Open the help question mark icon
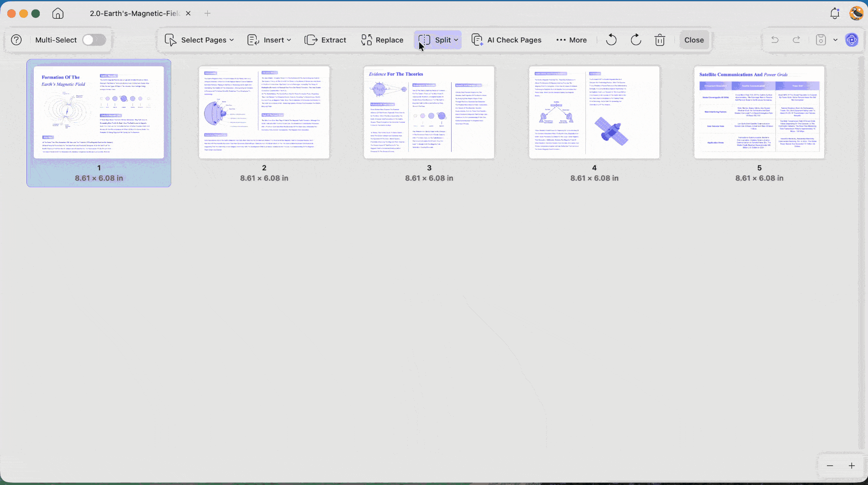868x485 pixels. point(16,40)
